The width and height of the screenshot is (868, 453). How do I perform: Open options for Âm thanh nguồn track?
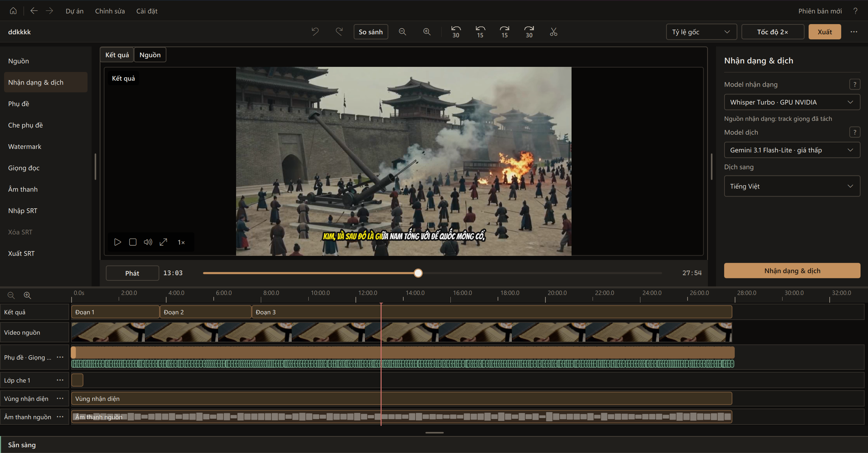(60, 417)
